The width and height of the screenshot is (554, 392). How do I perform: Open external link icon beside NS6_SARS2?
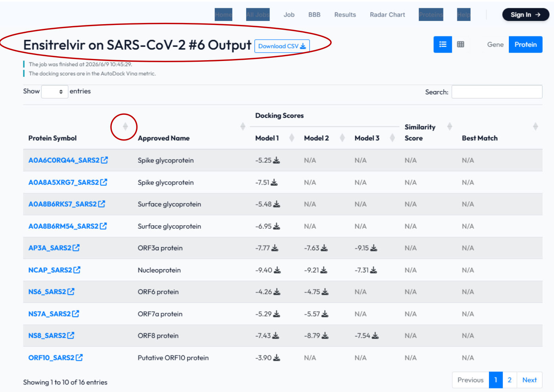(x=71, y=291)
